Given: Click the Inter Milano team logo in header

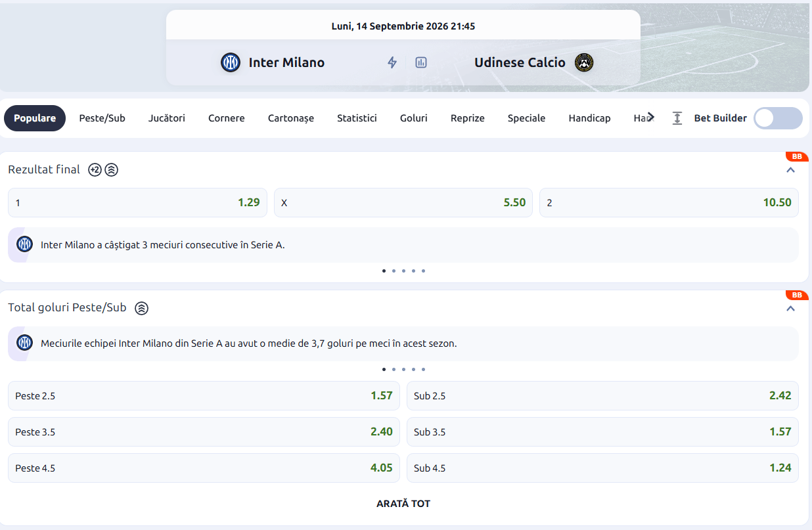Looking at the screenshot, I should point(231,62).
